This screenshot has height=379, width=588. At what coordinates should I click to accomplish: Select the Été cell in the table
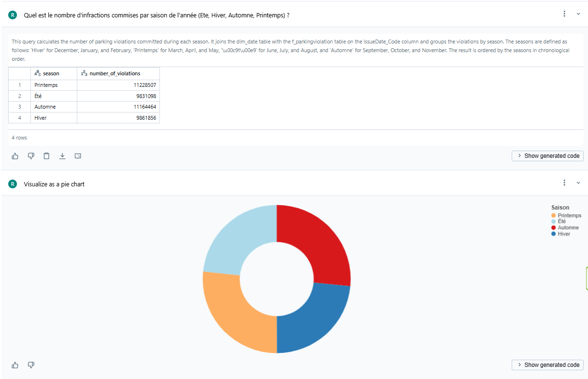click(54, 96)
